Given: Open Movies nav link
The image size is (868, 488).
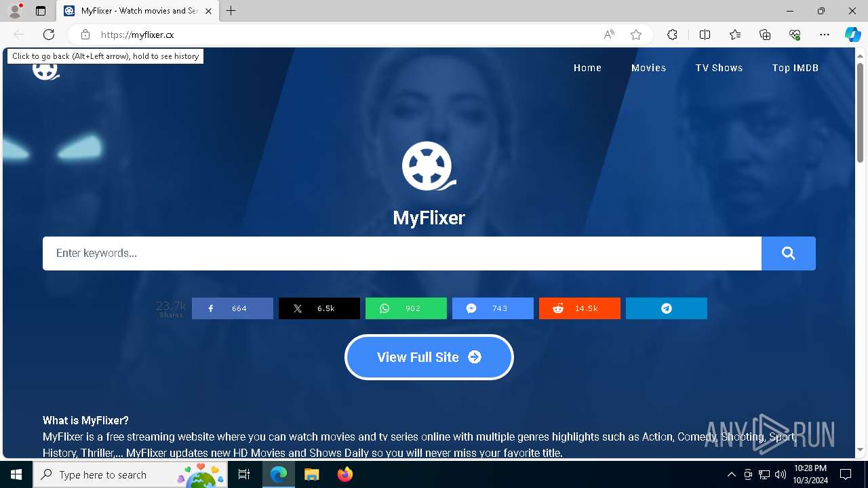Looking at the screenshot, I should pos(649,68).
